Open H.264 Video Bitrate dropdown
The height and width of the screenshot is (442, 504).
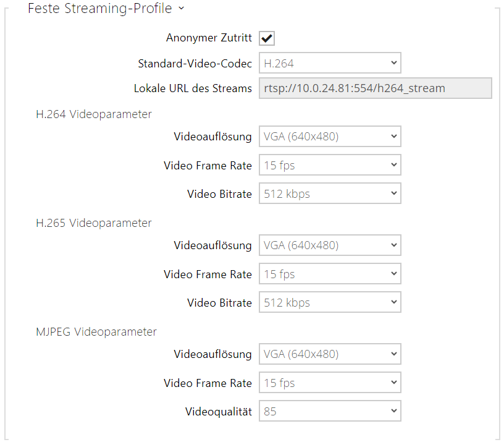[330, 194]
